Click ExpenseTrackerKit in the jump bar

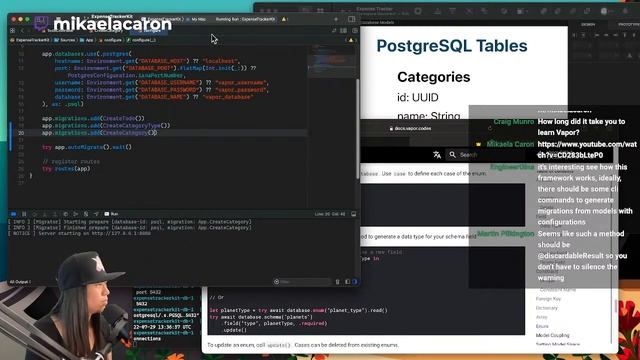click(30, 40)
